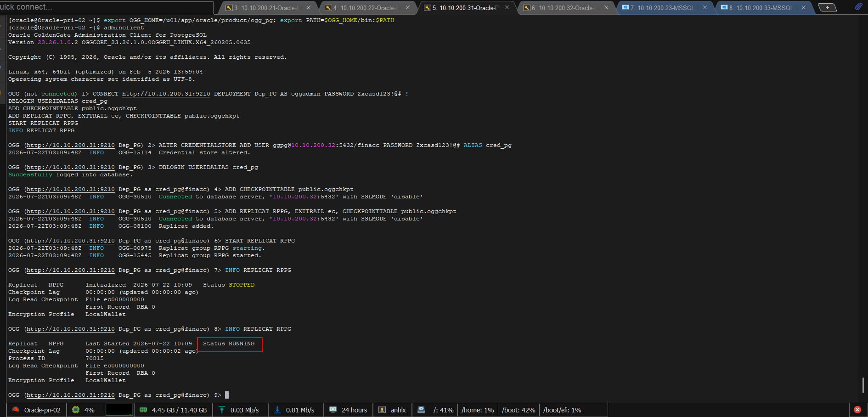Close tab 8. 10.10.200.33-MSSQL

pos(804,7)
